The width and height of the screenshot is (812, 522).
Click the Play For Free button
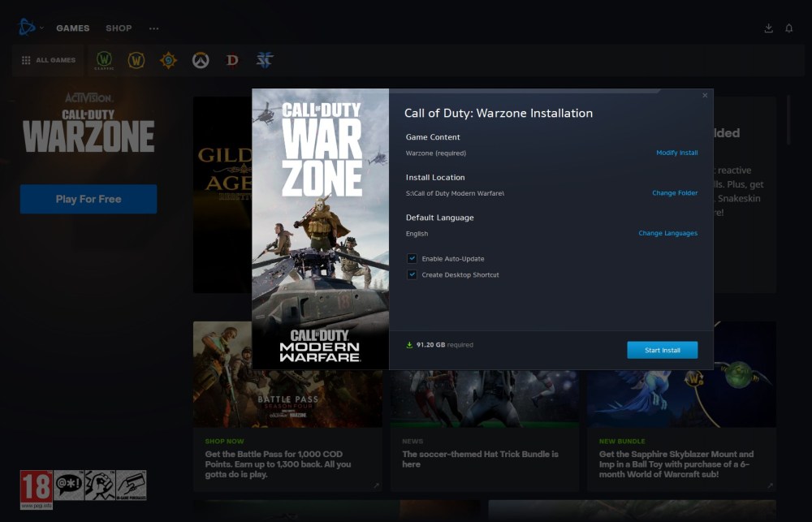point(88,199)
